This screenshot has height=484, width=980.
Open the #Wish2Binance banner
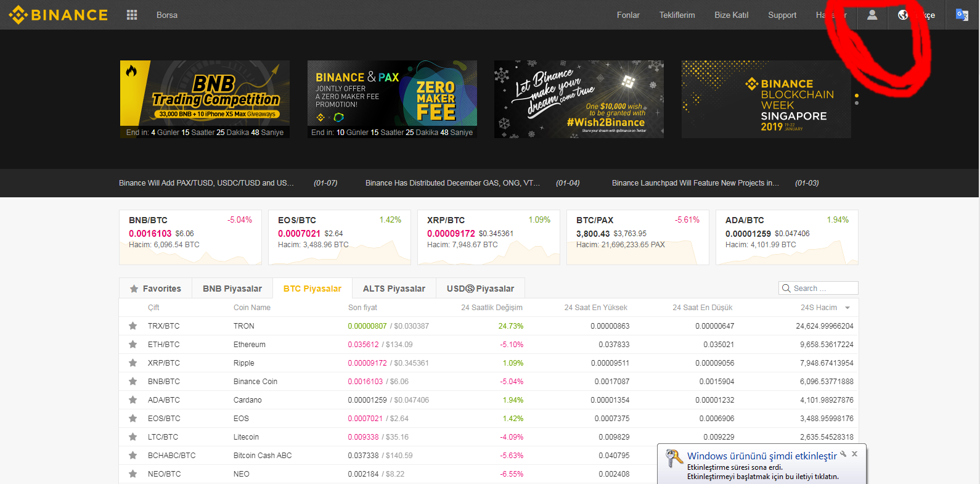(579, 99)
